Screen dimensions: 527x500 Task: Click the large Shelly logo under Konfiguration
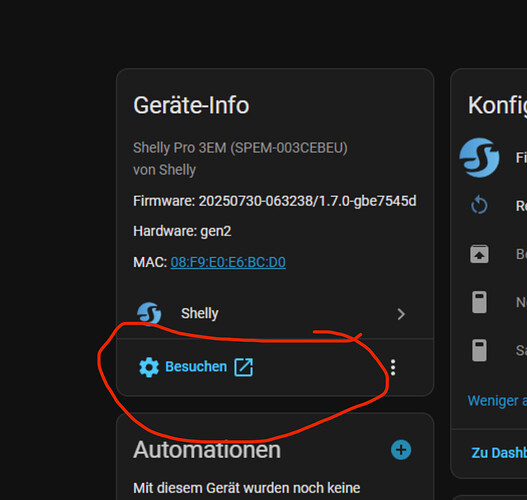point(479,158)
